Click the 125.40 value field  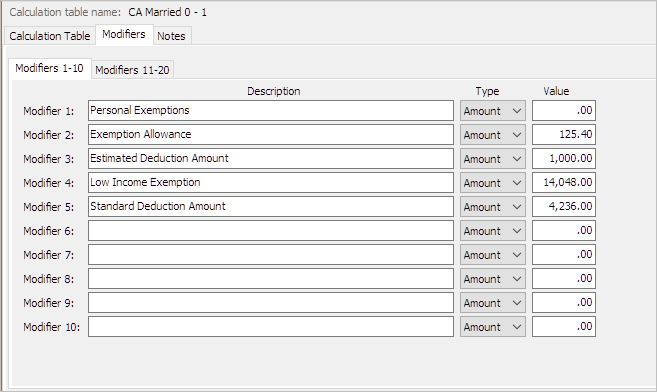[564, 134]
